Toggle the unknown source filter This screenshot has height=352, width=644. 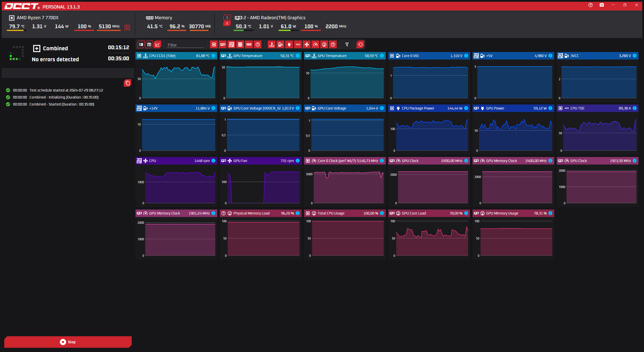pos(258,44)
